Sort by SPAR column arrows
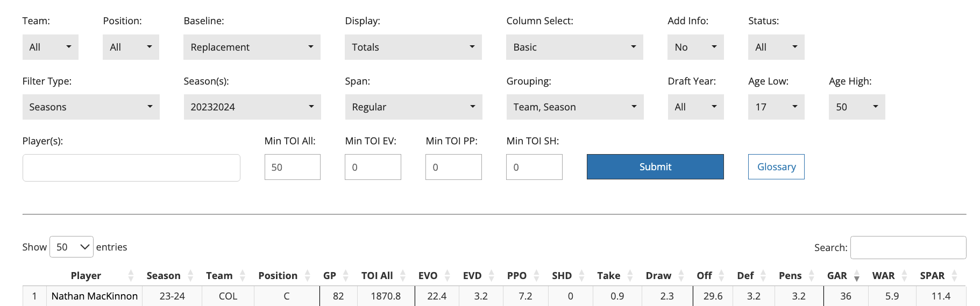Image resolution: width=980 pixels, height=306 pixels. point(954,276)
